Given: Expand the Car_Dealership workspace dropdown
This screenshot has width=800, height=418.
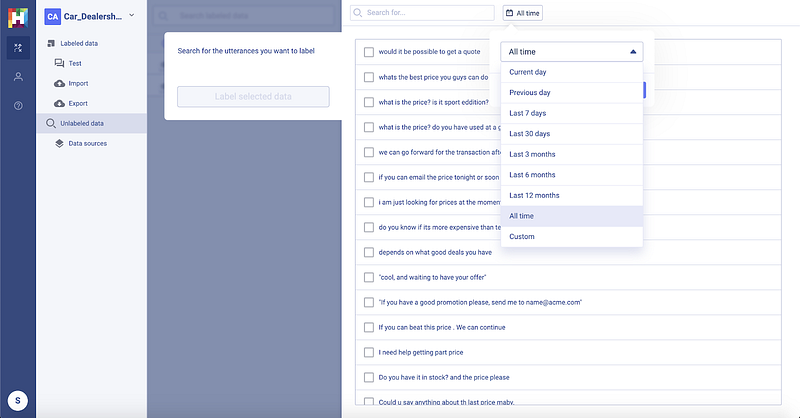Looking at the screenshot, I should tap(131, 14).
